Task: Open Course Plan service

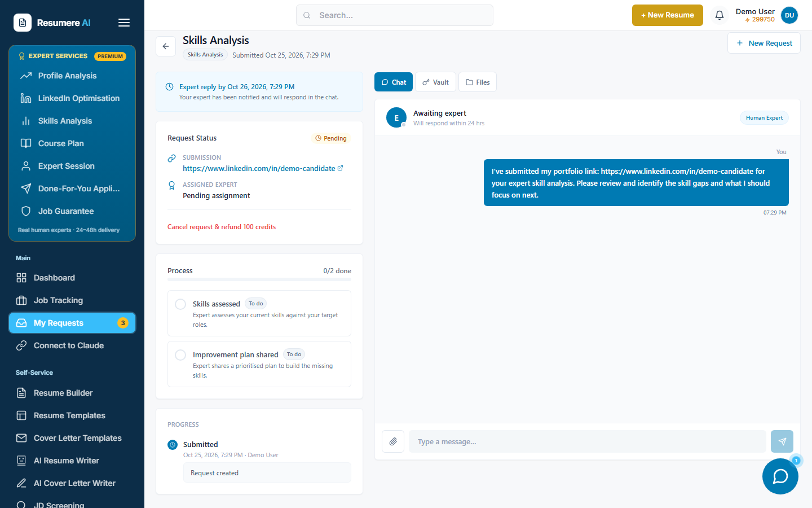Action: 72,143
